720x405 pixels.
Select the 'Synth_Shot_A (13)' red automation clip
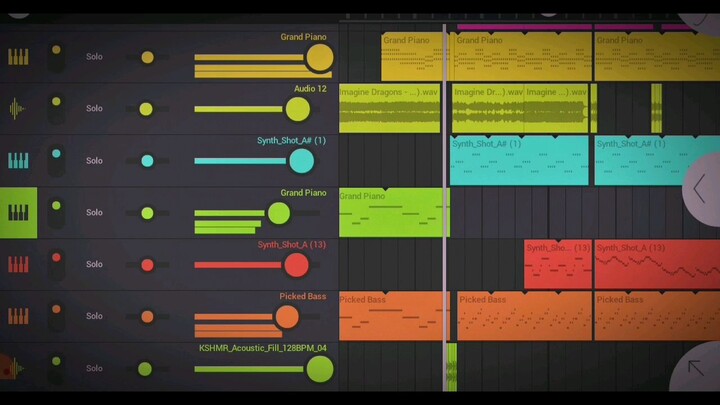pos(657,264)
